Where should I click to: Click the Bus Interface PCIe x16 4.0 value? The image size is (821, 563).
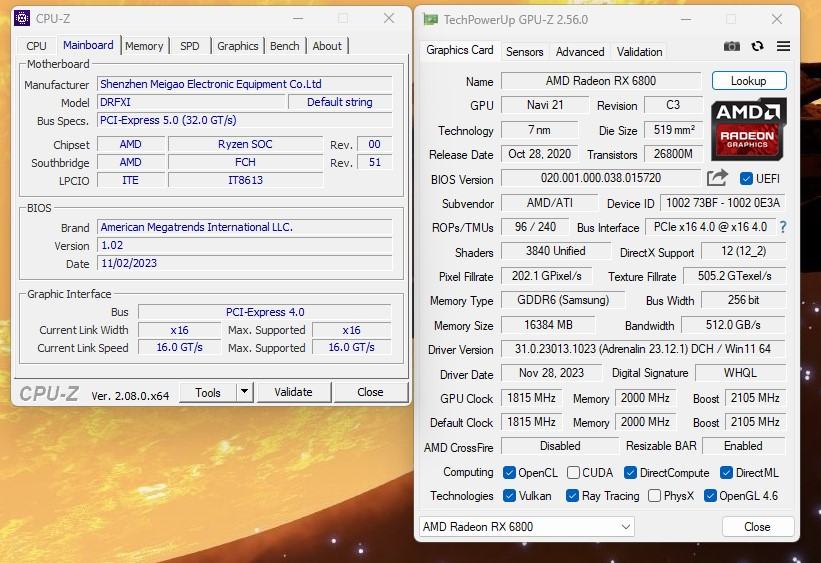point(711,227)
